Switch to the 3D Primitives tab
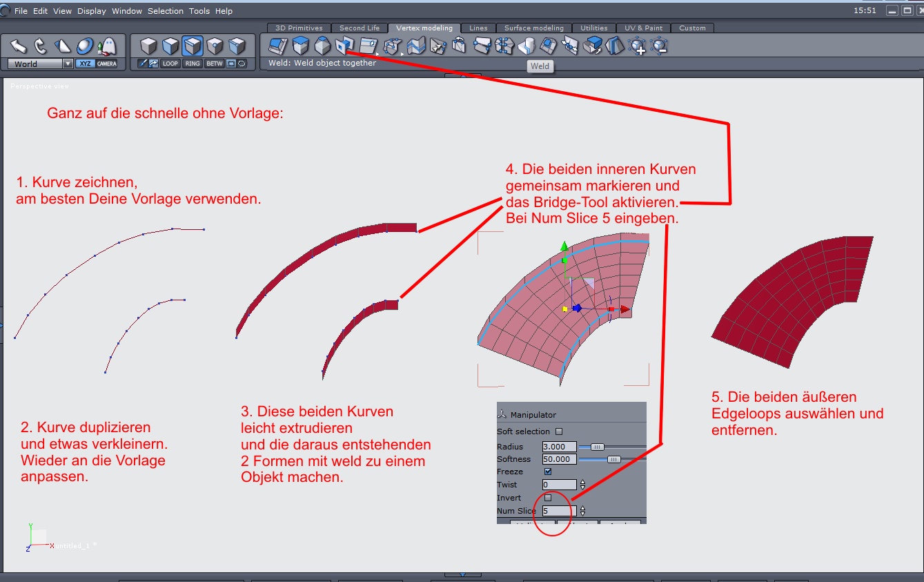 [x=299, y=28]
